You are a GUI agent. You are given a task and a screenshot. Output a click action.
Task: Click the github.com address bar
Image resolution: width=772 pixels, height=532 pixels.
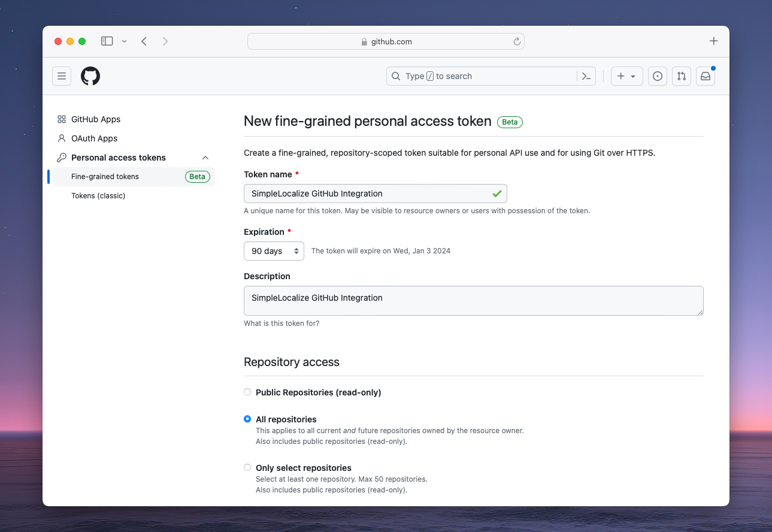click(386, 41)
